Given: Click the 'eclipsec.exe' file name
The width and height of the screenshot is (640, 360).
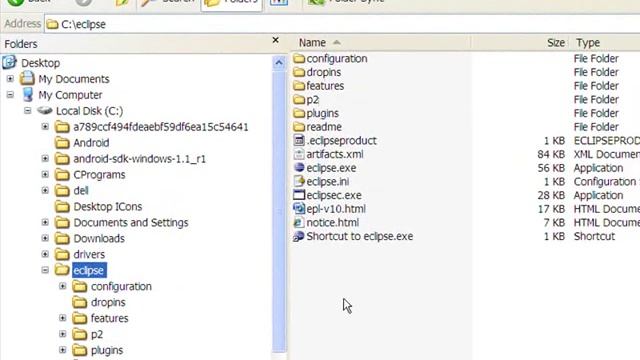Looking at the screenshot, I should (x=334, y=195).
